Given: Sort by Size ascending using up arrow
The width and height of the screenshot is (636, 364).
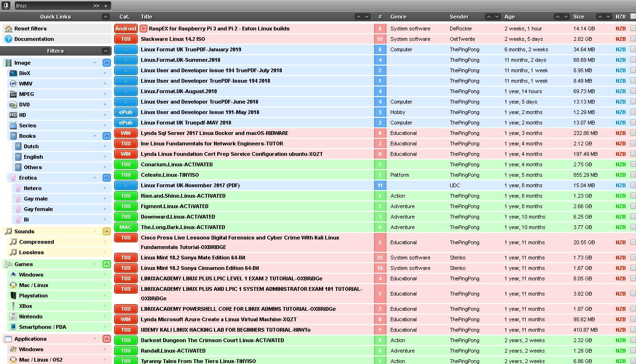Looking at the screenshot, I should point(600,17).
